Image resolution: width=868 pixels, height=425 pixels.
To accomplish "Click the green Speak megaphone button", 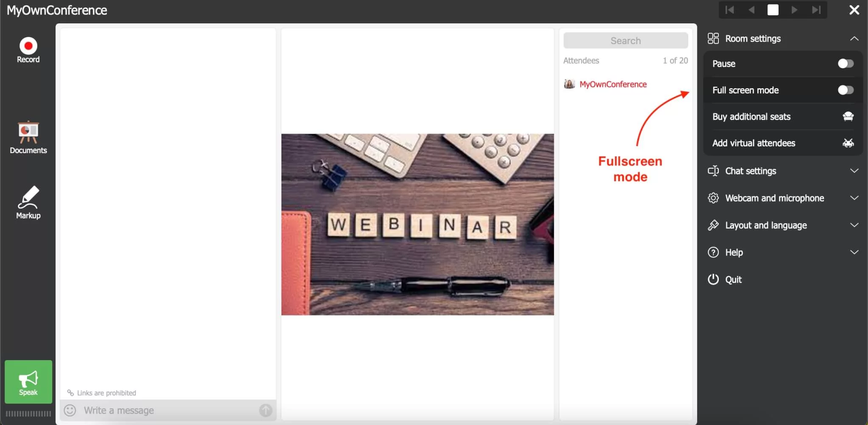I will pos(28,382).
